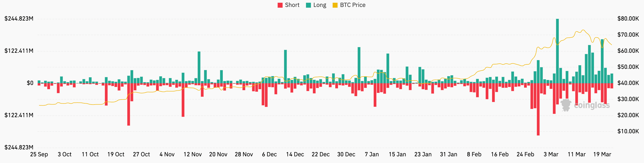644x163 pixels.
Task: Click the deepest red Short bar
Action: pos(538,110)
